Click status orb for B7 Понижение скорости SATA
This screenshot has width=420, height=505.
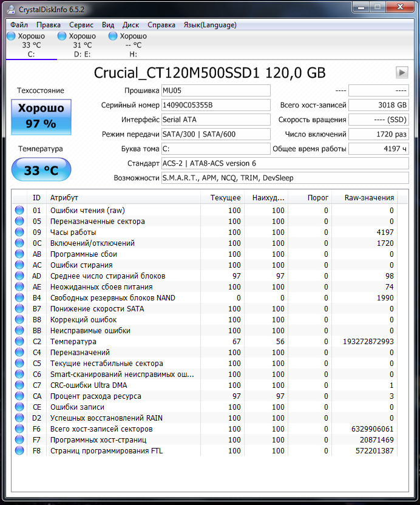pos(19,308)
